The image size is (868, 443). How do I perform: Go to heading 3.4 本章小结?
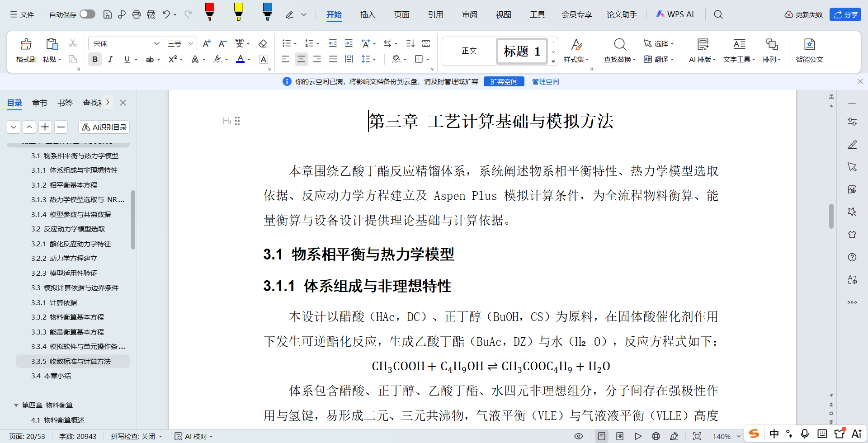tap(51, 376)
